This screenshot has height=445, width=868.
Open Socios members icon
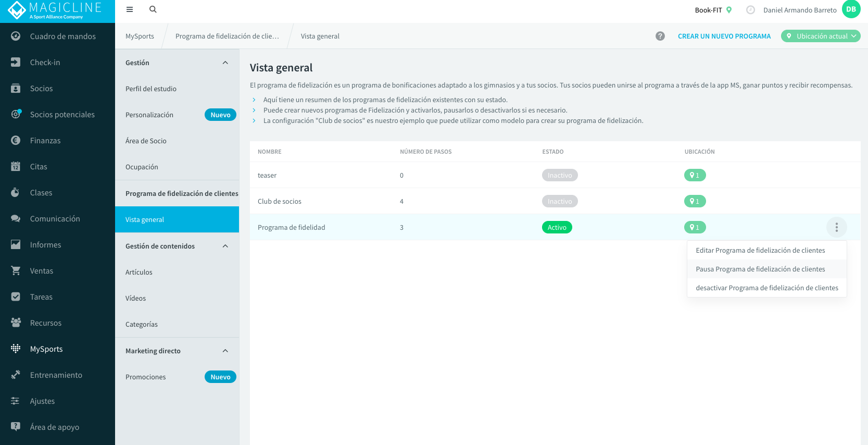16,88
